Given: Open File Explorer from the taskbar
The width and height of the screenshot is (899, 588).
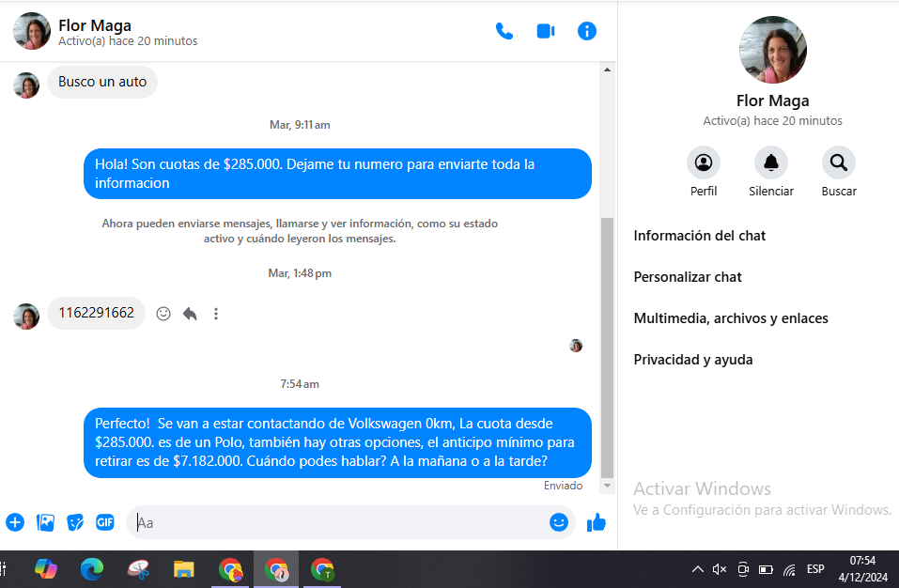Looking at the screenshot, I should [184, 569].
